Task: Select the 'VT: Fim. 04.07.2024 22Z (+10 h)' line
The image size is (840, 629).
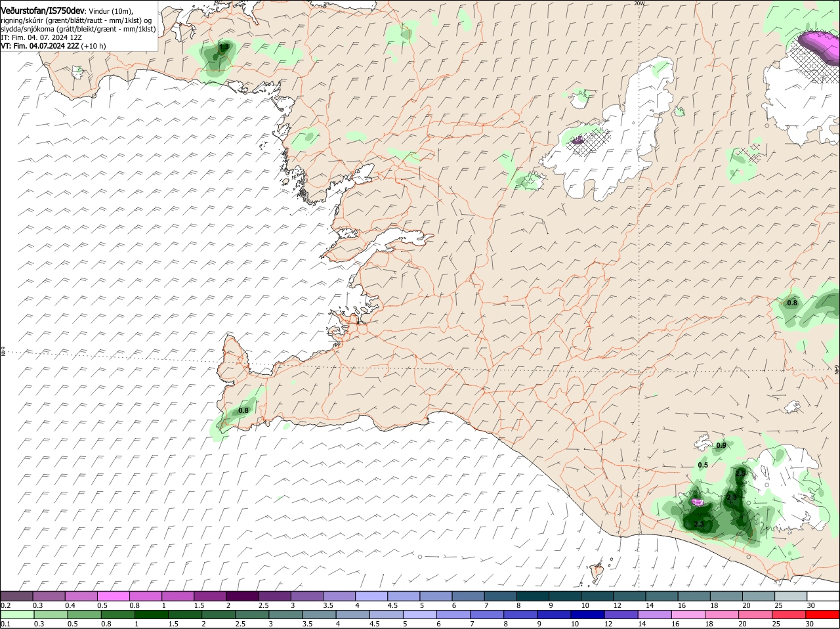Action: click(x=54, y=46)
